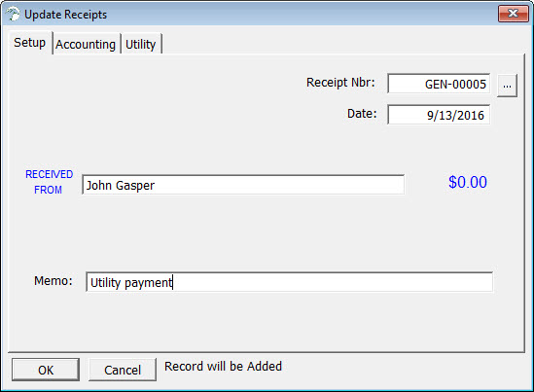Click the blue RECEIVED FROM label

click(x=49, y=182)
